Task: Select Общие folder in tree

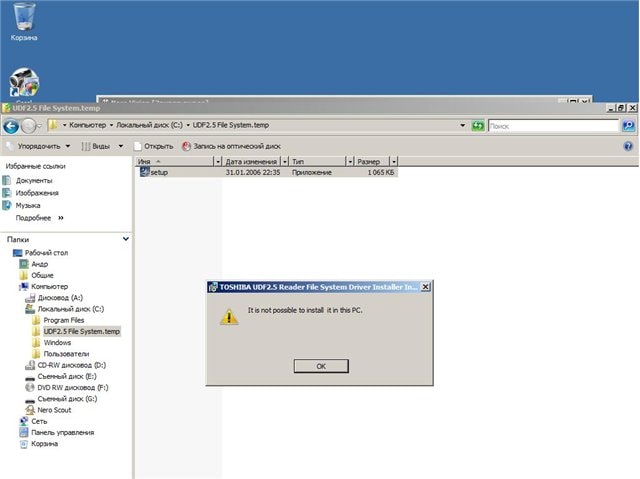Action: (x=37, y=275)
